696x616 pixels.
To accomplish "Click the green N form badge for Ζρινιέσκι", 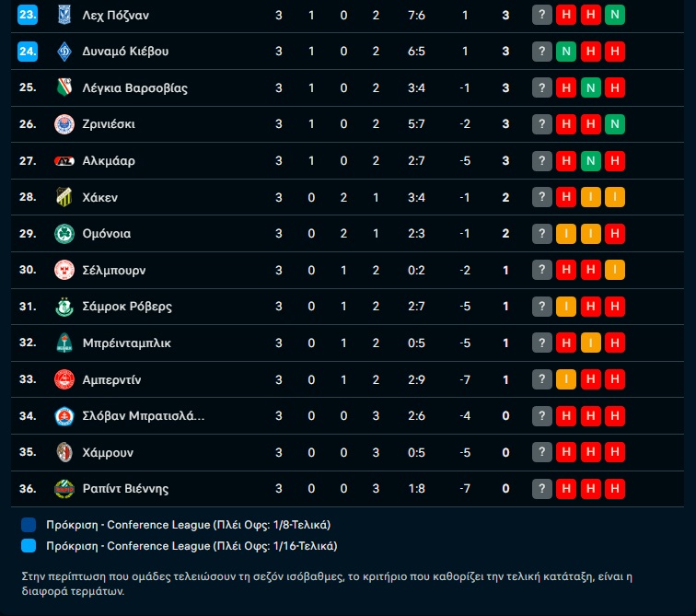I will coord(615,124).
